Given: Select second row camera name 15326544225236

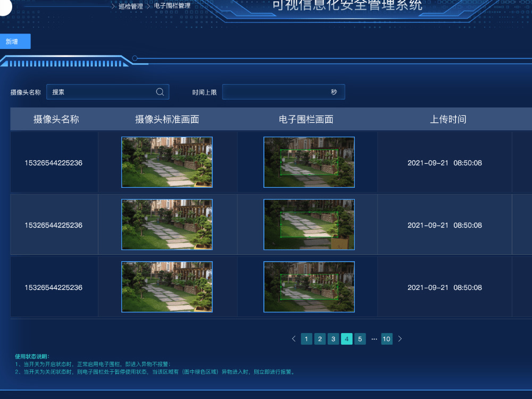Looking at the screenshot, I should [54, 225].
